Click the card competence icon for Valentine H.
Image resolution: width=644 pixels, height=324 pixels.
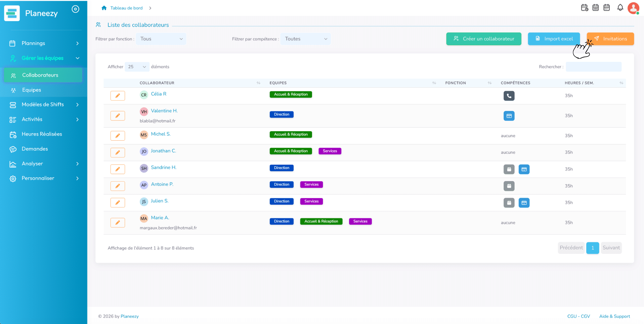click(x=509, y=116)
